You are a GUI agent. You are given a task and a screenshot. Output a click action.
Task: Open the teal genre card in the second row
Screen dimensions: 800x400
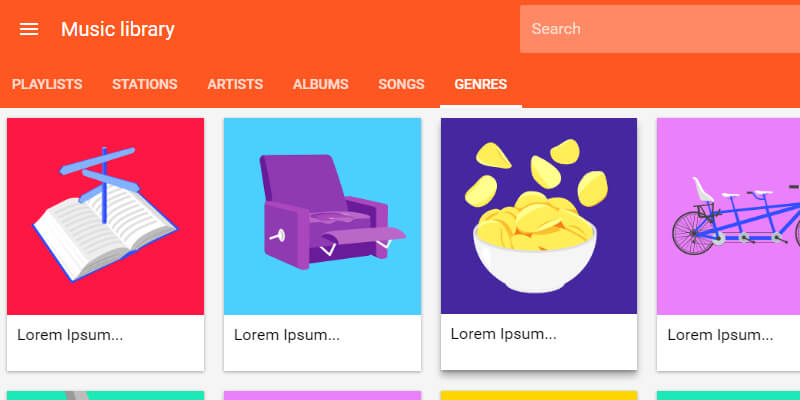(105, 395)
